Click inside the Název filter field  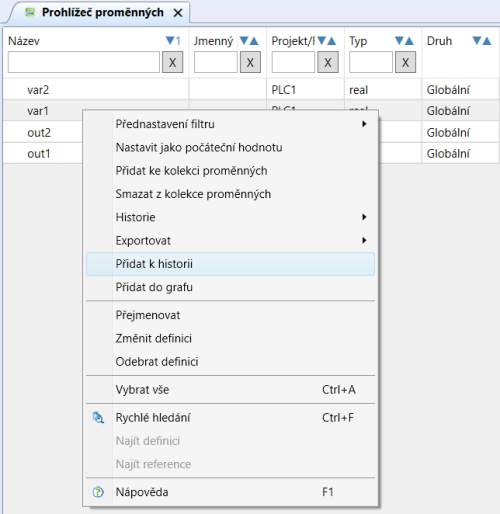(84, 62)
